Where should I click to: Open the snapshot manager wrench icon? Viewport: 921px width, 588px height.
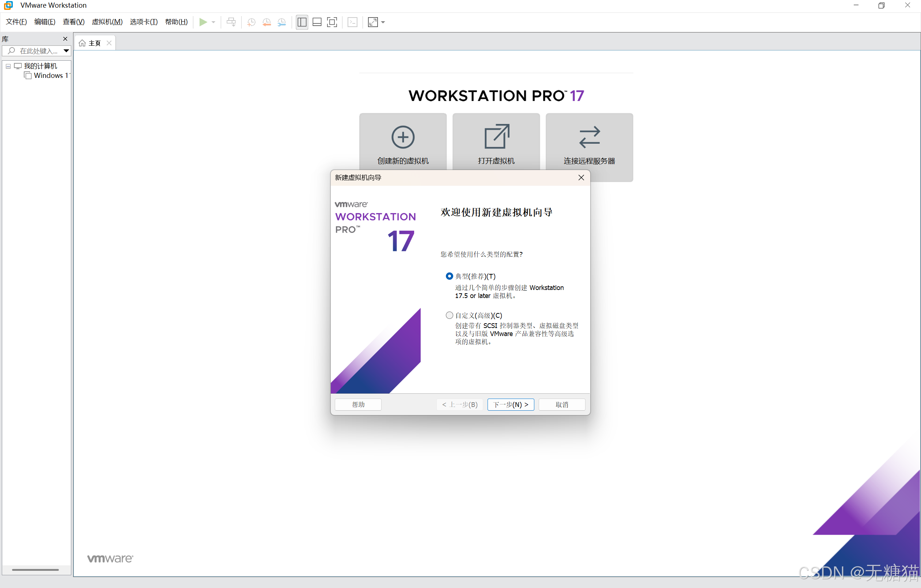(281, 22)
